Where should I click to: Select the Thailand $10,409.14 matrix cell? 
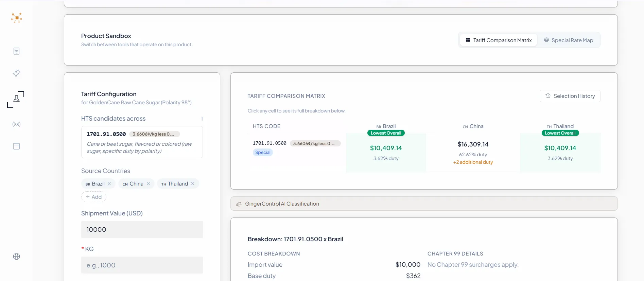pyautogui.click(x=560, y=153)
